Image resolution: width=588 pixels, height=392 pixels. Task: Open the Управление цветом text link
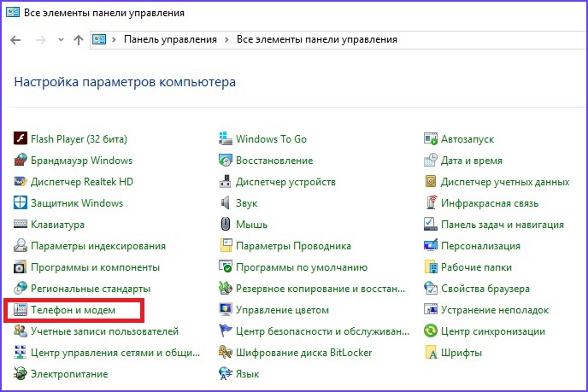pyautogui.click(x=282, y=310)
